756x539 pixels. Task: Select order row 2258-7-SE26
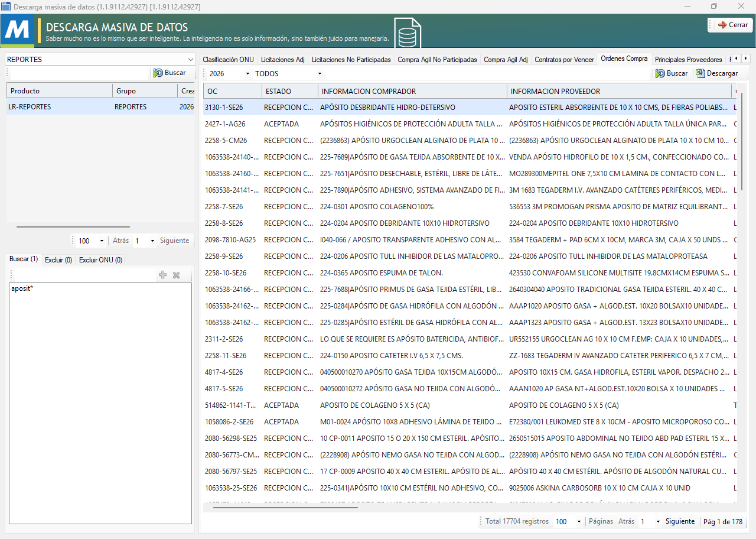[470, 207]
